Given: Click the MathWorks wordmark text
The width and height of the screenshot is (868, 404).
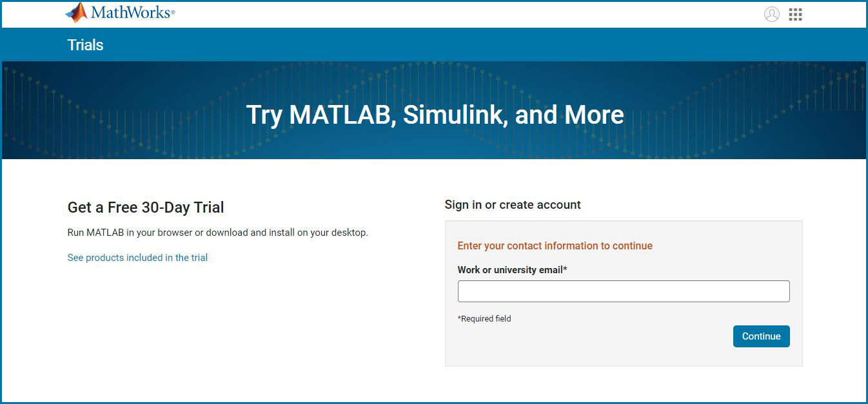Looking at the screenshot, I should [x=133, y=12].
